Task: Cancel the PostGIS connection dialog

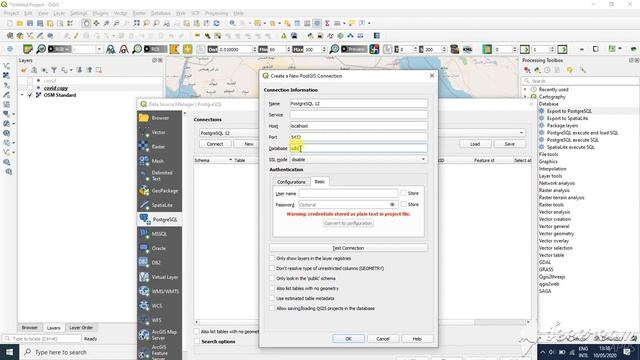Action: [x=382, y=339]
